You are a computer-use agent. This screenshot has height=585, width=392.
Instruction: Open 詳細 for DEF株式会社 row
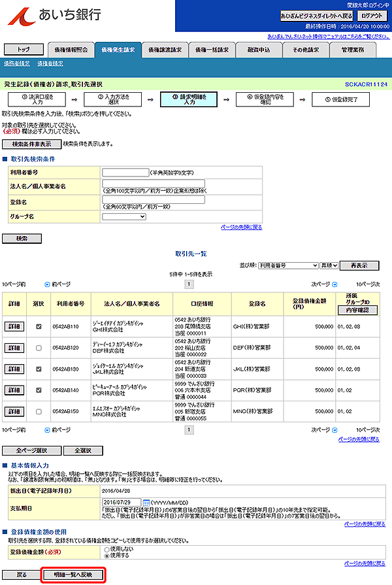click(x=14, y=348)
